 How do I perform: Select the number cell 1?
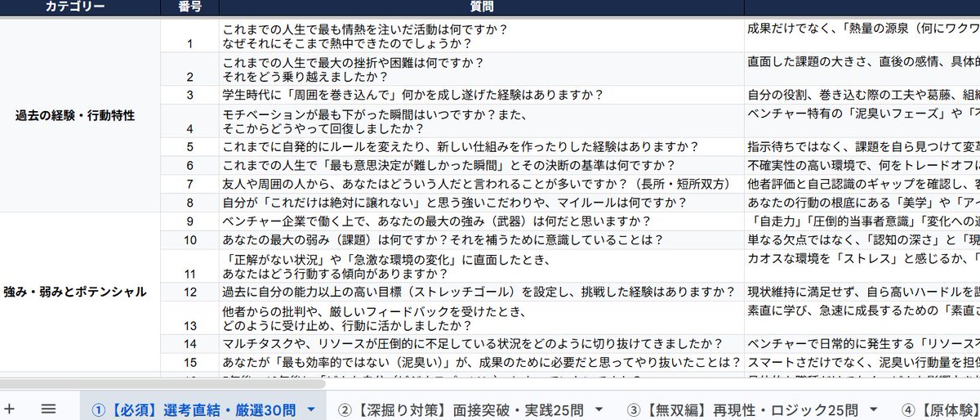[189, 36]
